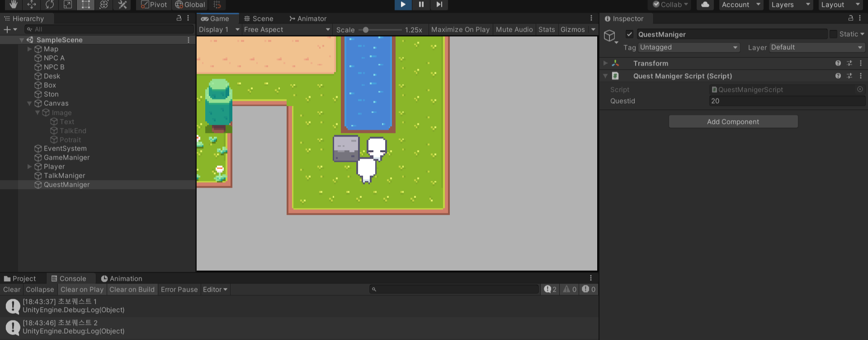The height and width of the screenshot is (340, 868).
Task: Click Add Component button
Action: tap(733, 122)
